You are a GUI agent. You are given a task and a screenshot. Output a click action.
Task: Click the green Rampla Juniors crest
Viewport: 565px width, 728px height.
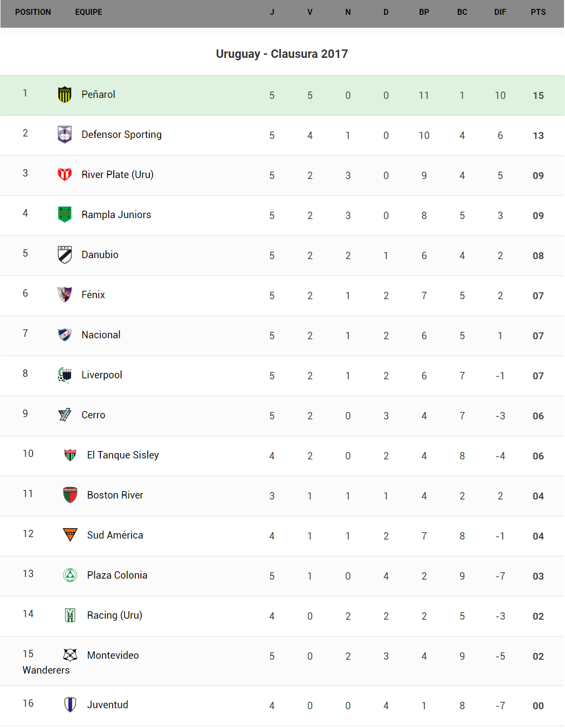[x=65, y=215]
